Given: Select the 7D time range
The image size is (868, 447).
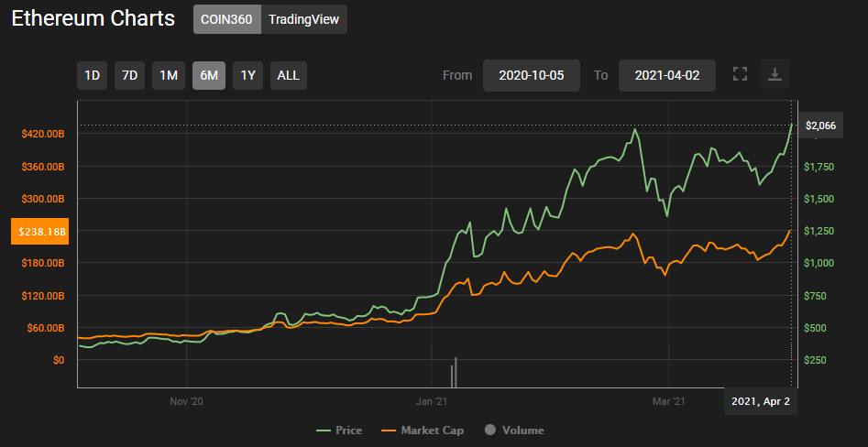Looking at the screenshot, I should click(129, 75).
